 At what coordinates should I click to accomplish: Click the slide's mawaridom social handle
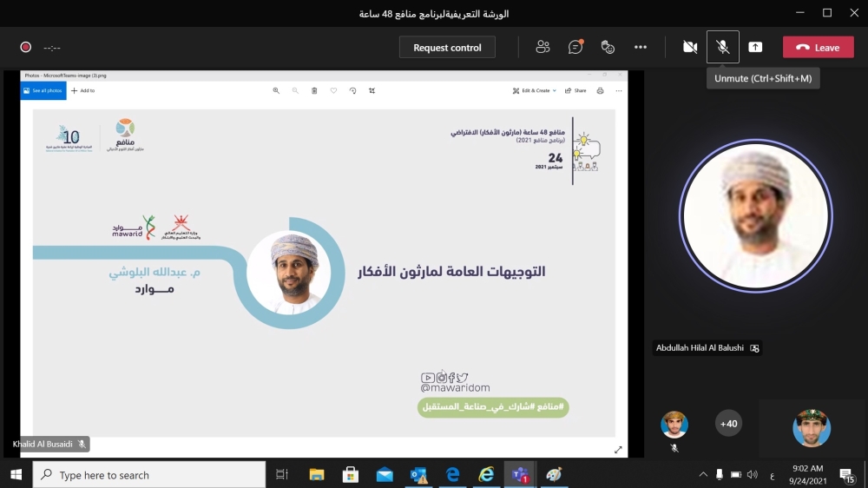pyautogui.click(x=455, y=388)
